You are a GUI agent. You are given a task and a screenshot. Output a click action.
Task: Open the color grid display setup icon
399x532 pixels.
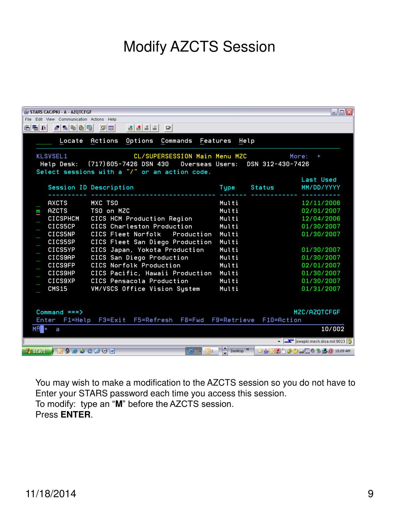[111, 128]
